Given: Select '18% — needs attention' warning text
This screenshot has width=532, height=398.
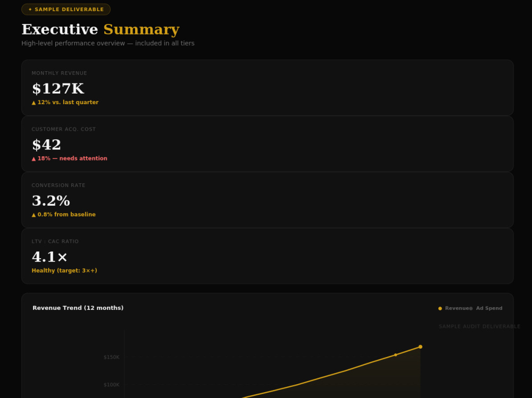Looking at the screenshot, I should pyautogui.click(x=72, y=158).
